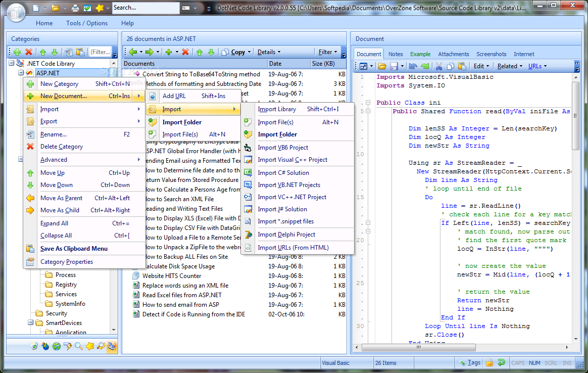
Task: Click the green redo arrow in Document toolbar
Action: click(425, 66)
